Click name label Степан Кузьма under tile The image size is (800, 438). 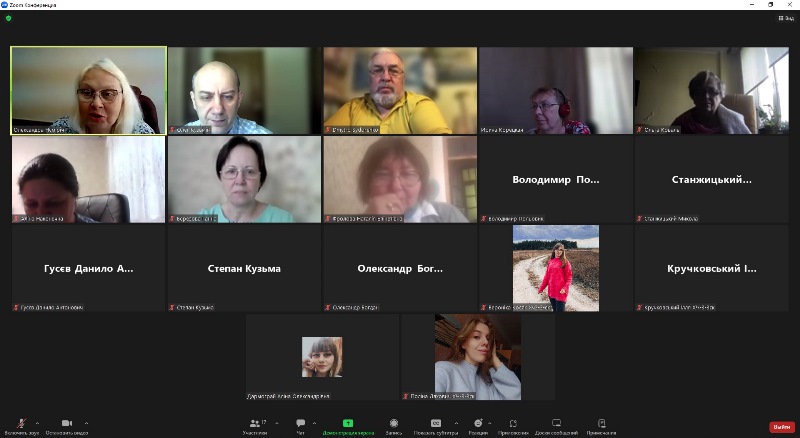point(195,307)
